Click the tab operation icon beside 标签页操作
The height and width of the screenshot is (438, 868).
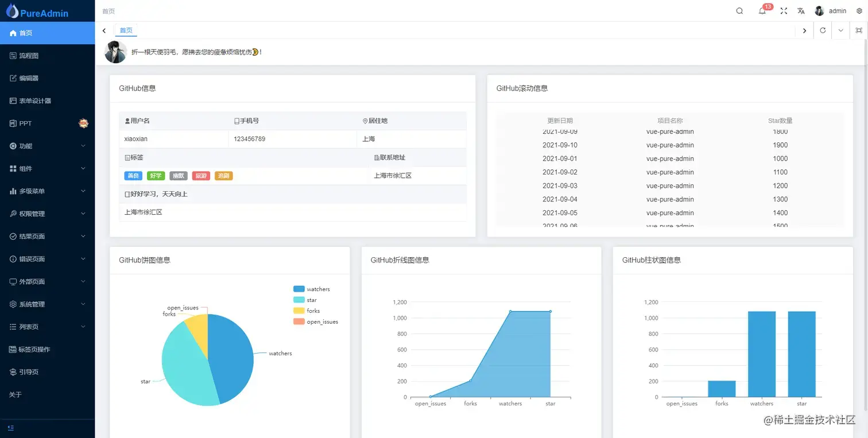(13, 349)
